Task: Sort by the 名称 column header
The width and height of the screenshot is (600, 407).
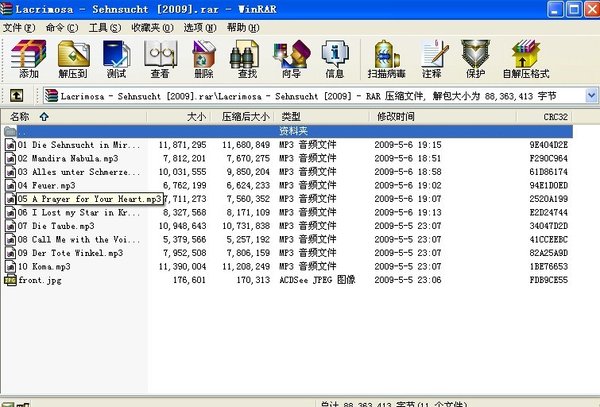Action: tap(75, 117)
